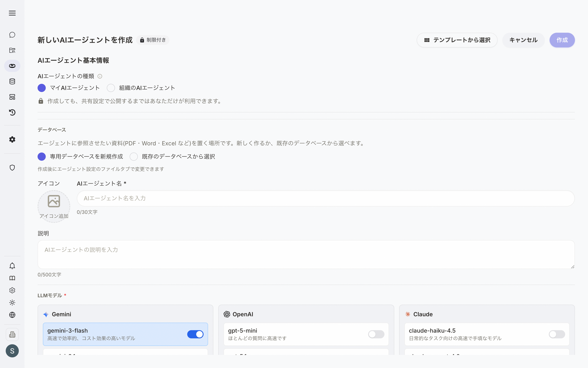Click the OpenAI provider heading
This screenshot has height=368, width=588.
pos(238,314)
